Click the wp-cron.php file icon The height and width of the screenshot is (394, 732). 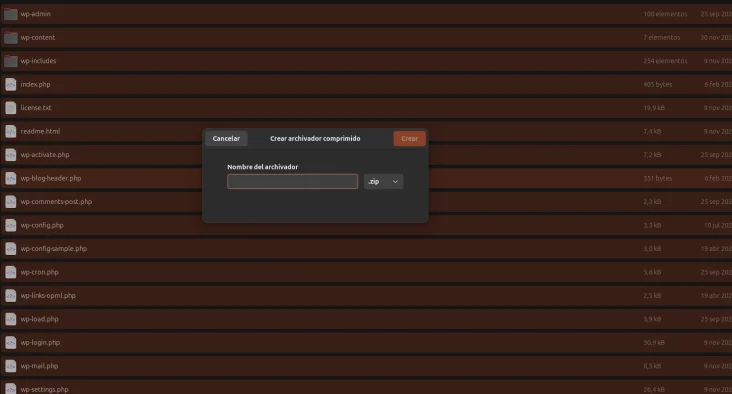coord(11,272)
